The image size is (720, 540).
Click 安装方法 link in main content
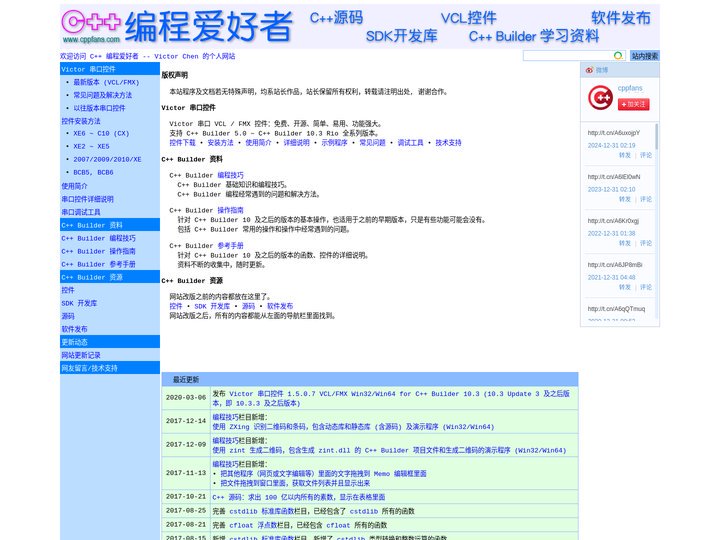click(x=220, y=143)
